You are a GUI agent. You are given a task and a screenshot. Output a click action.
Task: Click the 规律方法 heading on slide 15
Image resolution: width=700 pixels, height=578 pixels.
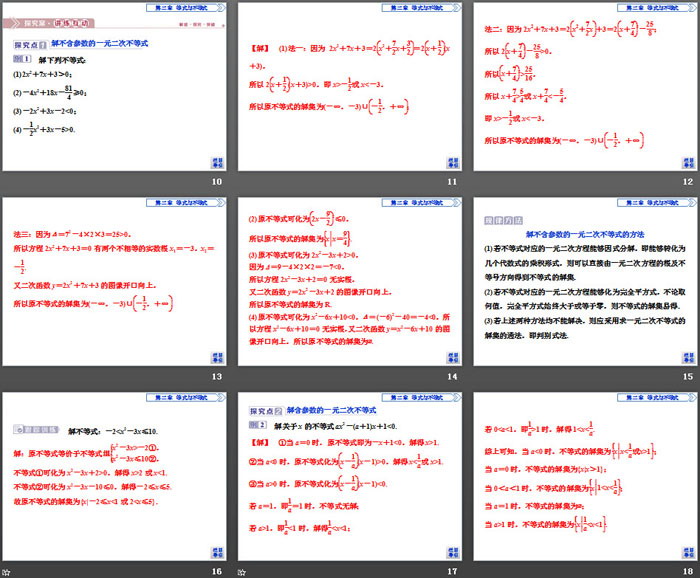click(x=495, y=216)
